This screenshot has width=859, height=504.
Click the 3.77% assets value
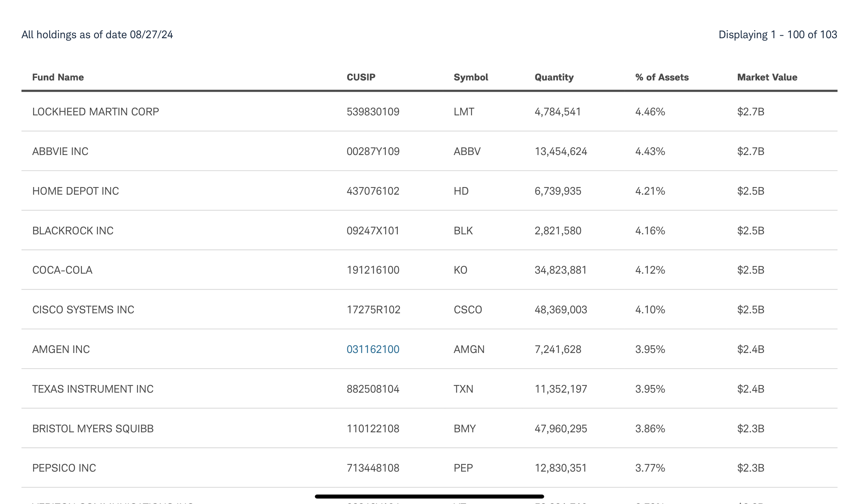650,468
